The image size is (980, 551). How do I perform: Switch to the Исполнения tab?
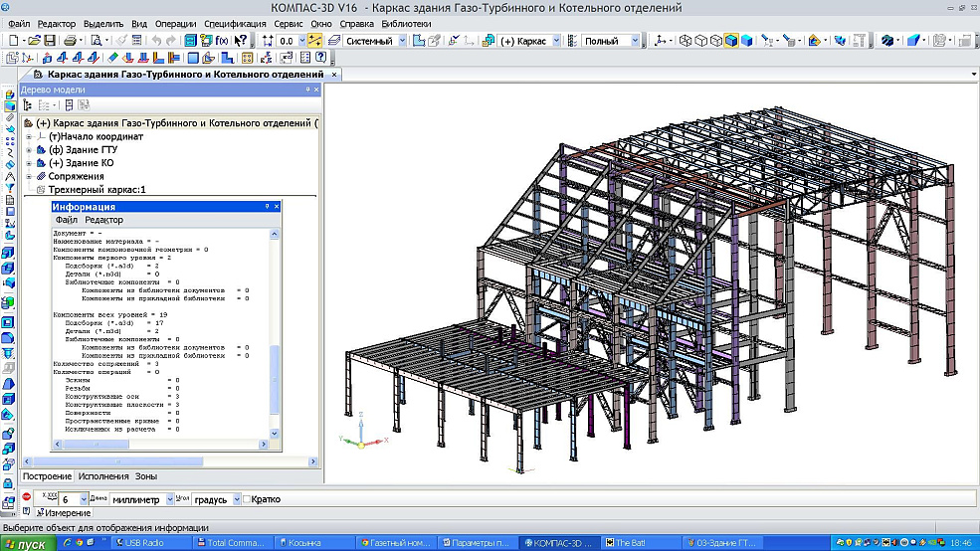click(x=104, y=477)
